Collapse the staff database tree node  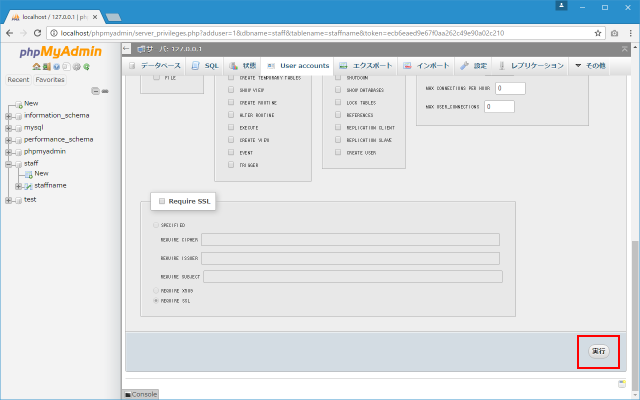click(8, 163)
